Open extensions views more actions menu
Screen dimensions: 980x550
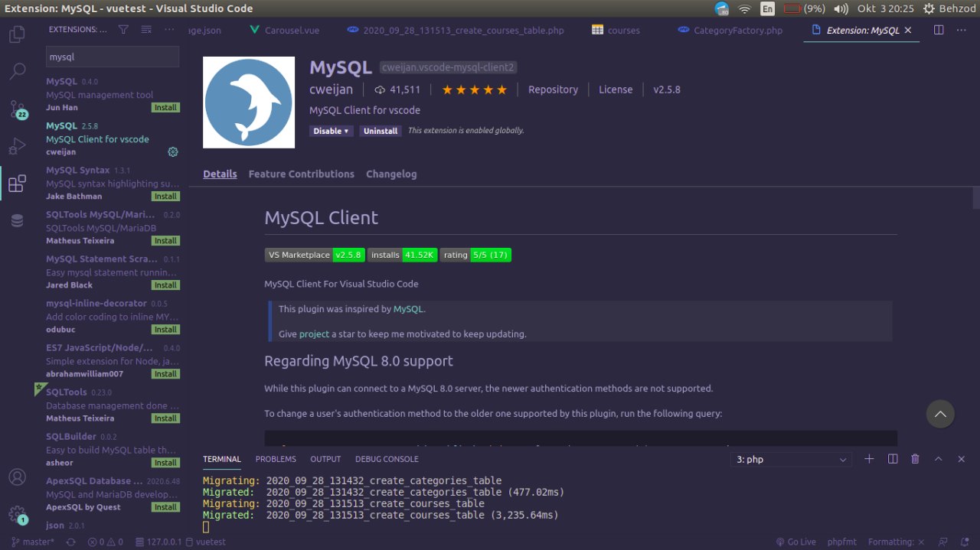169,30
